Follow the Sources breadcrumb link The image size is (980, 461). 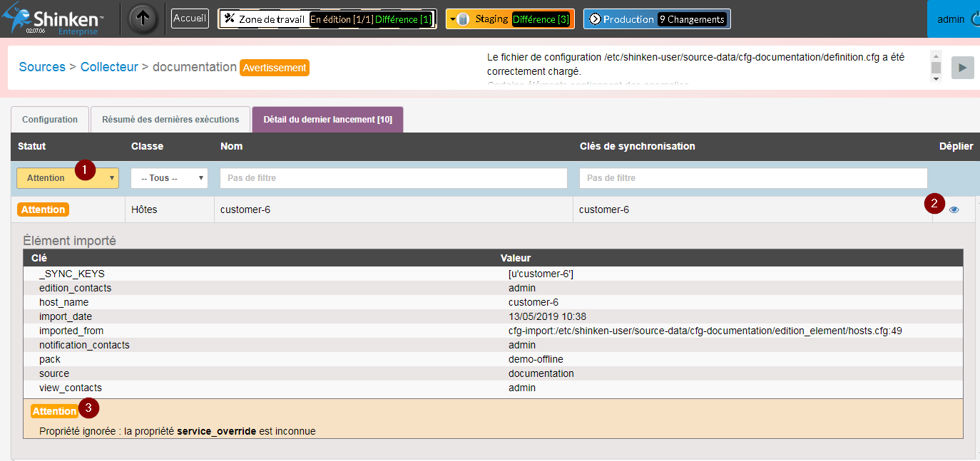coord(42,67)
